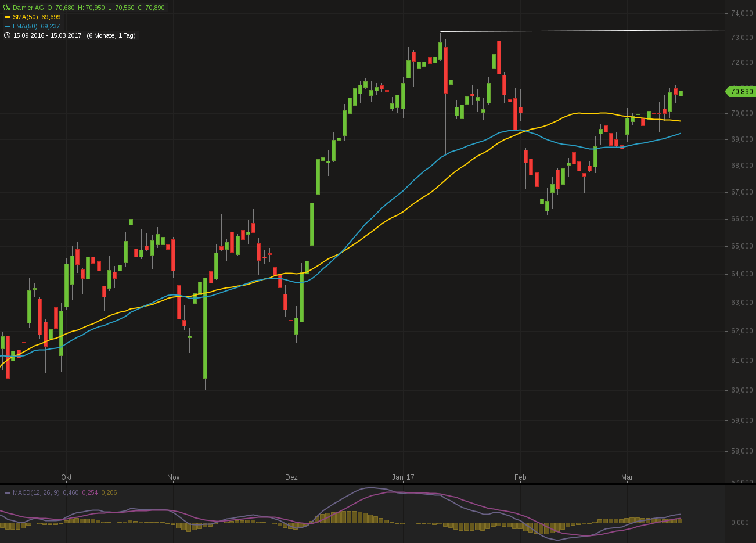Click the 66,000 price axis label
756x543 pixels.
click(x=743, y=219)
